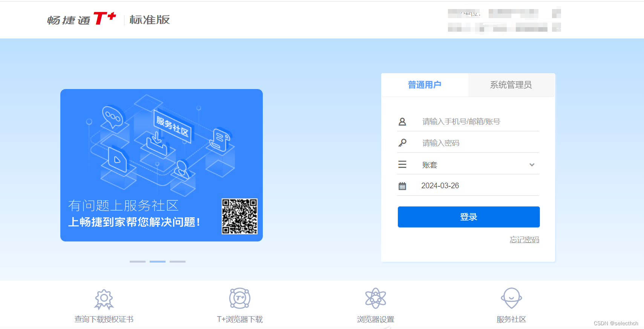Click the atom browser settings icon
644x329 pixels.
pos(376,298)
